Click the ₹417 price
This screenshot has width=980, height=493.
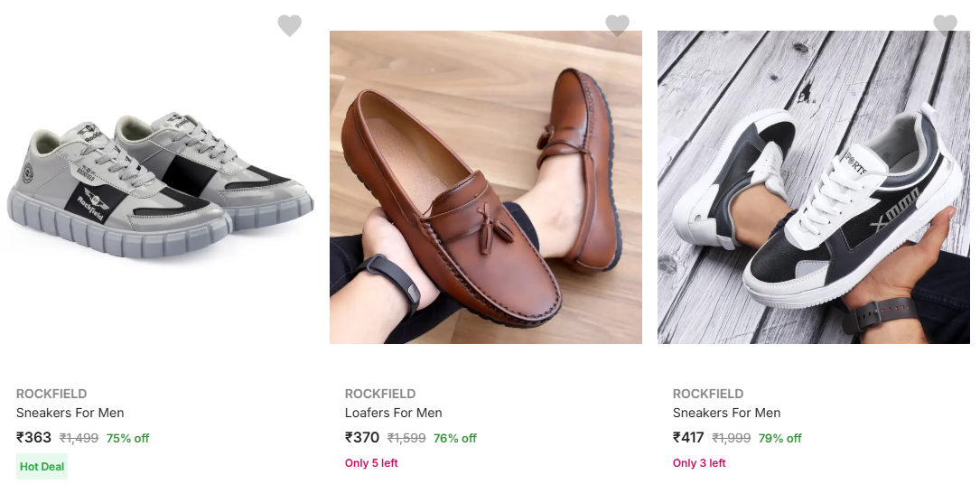click(x=690, y=438)
